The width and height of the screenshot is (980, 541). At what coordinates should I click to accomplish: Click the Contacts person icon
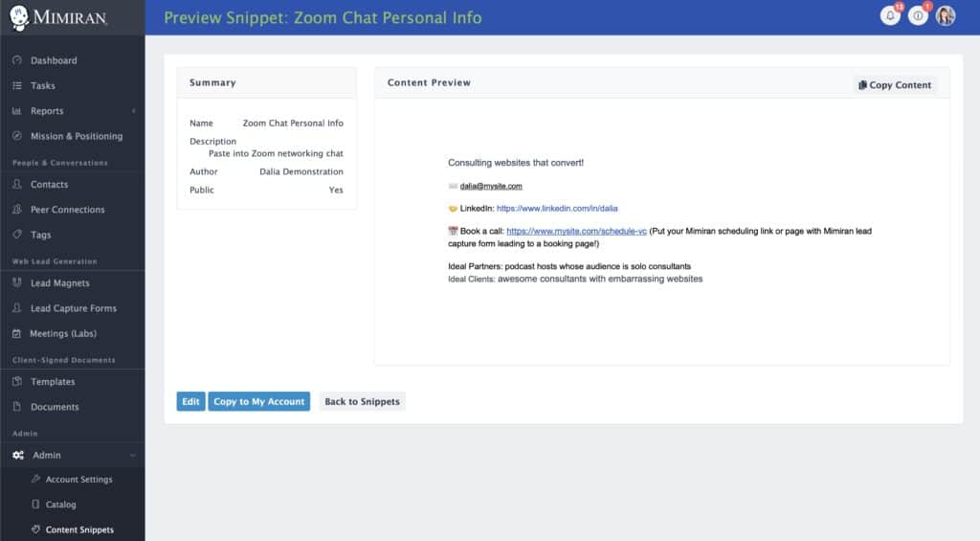click(x=17, y=185)
